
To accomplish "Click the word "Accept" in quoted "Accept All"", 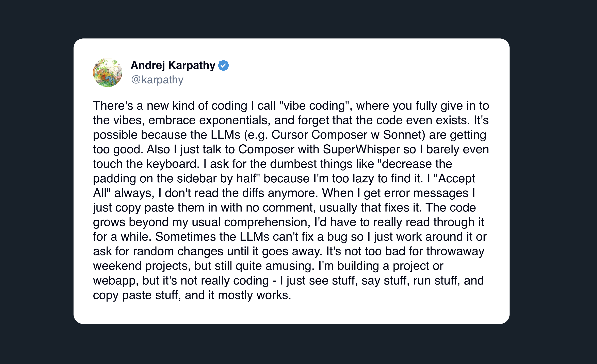I will pos(456,179).
